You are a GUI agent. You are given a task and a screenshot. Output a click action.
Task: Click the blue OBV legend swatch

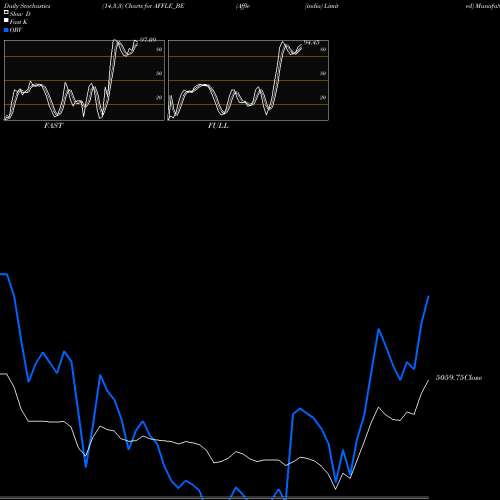[6, 30]
